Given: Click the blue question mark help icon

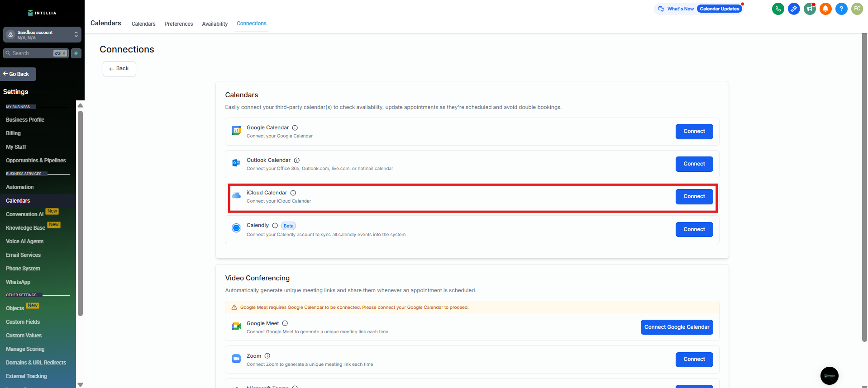Looking at the screenshot, I should pos(841,9).
